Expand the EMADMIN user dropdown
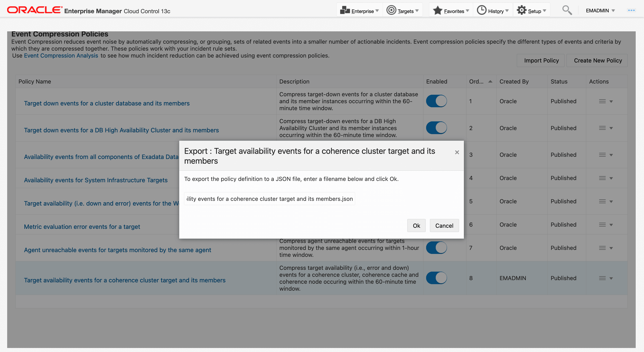This screenshot has height=352, width=644. (x=600, y=11)
